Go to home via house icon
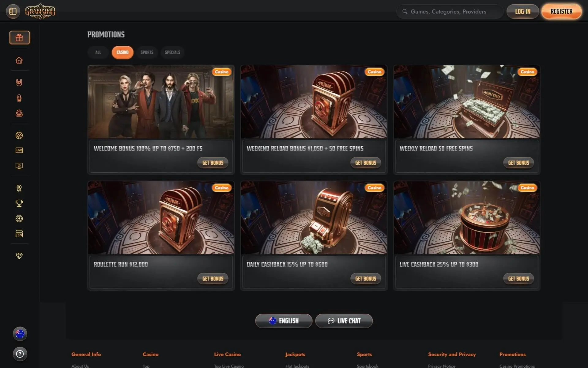Screen dimensions: 588x368 19,60
